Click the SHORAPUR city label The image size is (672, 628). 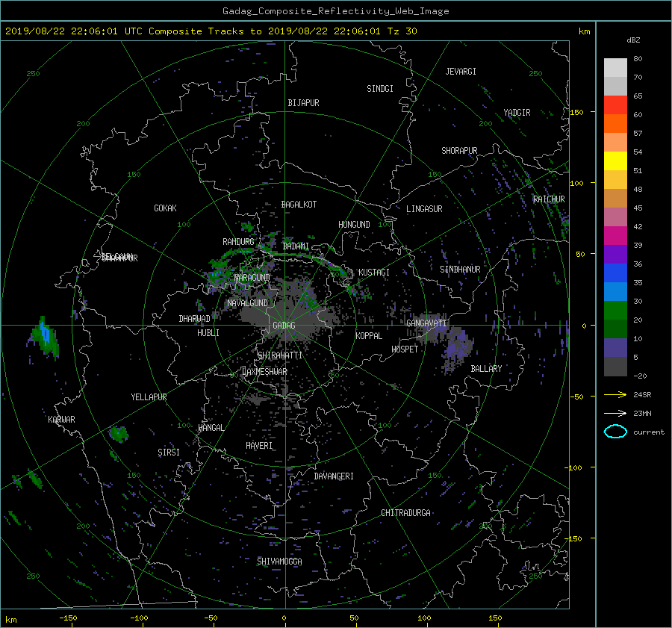459,150
